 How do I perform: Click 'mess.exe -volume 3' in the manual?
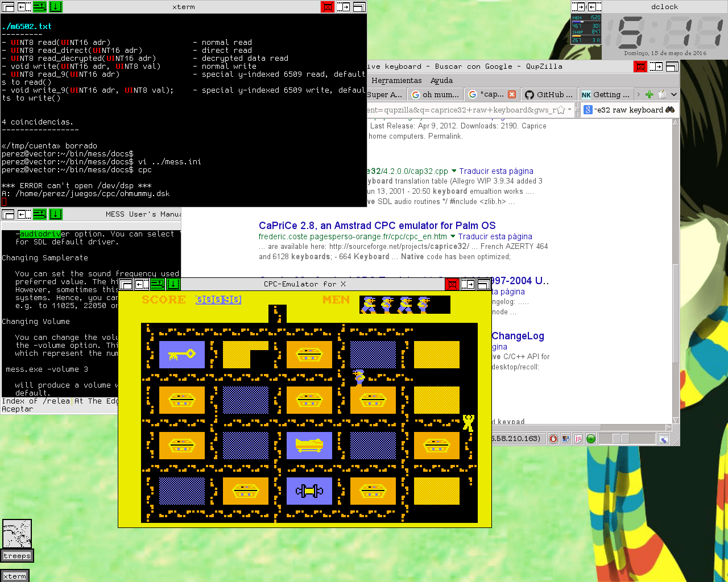[47, 369]
